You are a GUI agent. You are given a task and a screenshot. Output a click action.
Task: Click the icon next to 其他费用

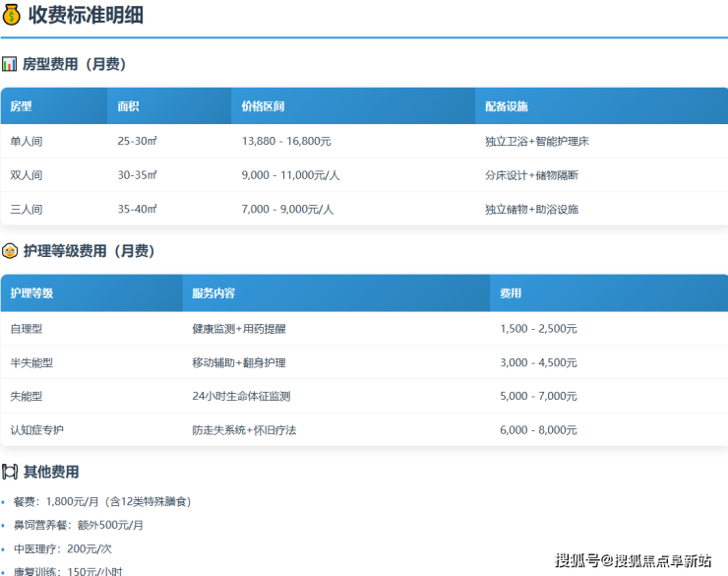click(10, 472)
